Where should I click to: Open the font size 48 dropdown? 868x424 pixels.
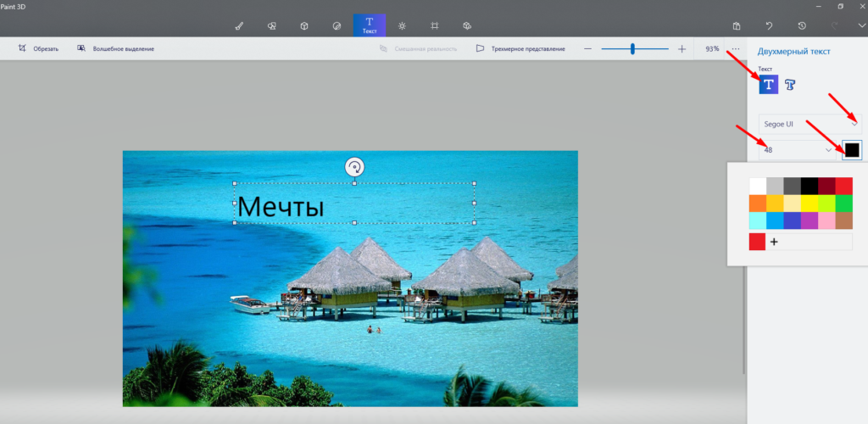point(797,149)
